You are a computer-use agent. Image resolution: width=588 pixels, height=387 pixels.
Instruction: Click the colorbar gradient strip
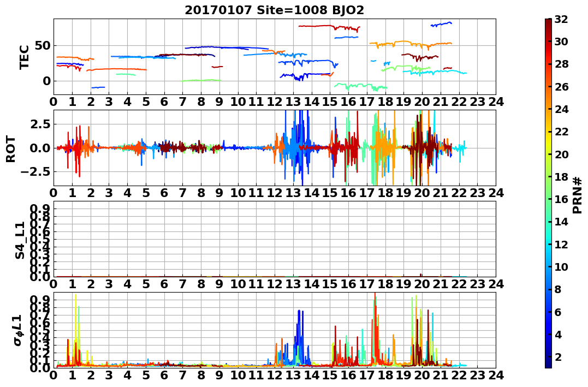(x=548, y=193)
